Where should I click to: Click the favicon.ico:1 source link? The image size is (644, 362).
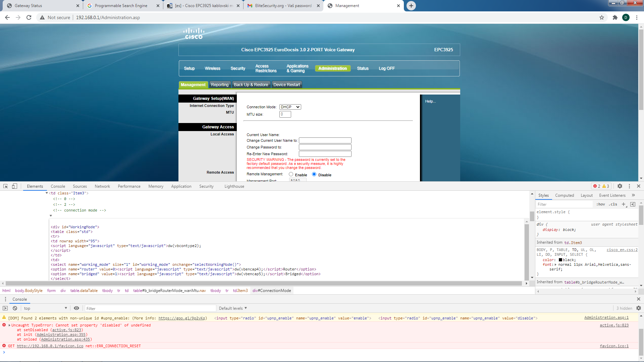614,346
